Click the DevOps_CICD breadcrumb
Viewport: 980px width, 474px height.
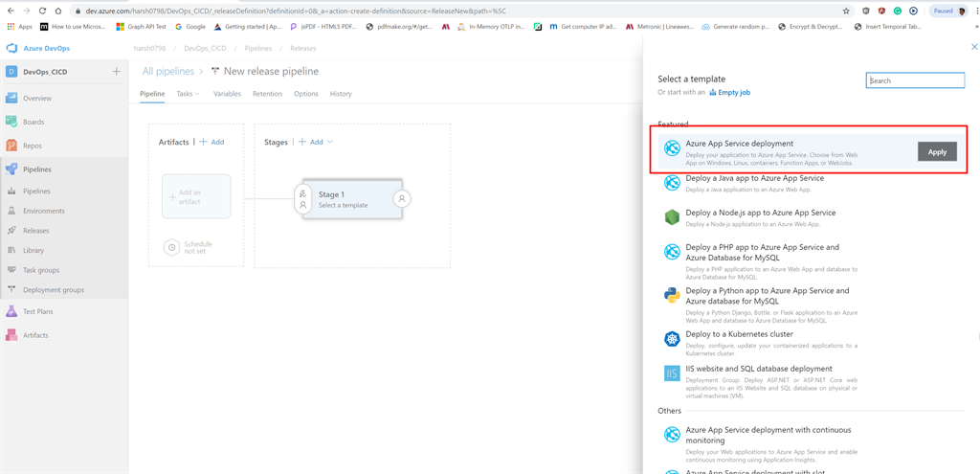203,48
